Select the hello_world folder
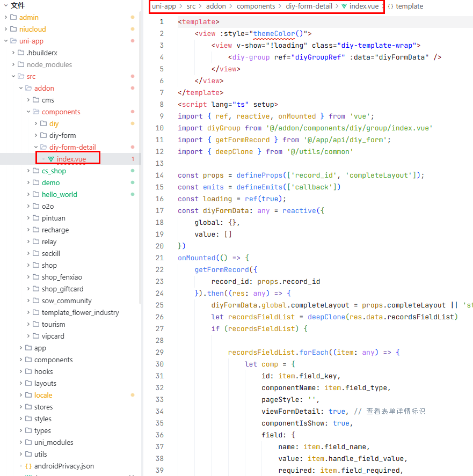The width and height of the screenshot is (473, 476). (x=59, y=194)
